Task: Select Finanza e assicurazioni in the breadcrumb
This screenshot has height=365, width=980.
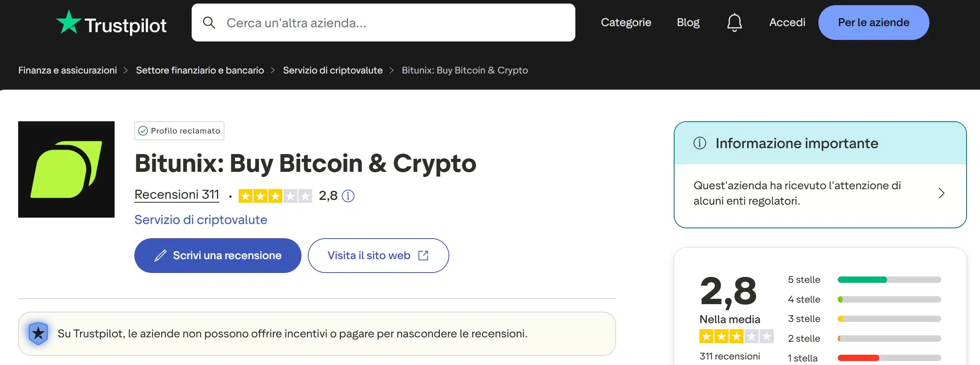Action: (x=68, y=70)
